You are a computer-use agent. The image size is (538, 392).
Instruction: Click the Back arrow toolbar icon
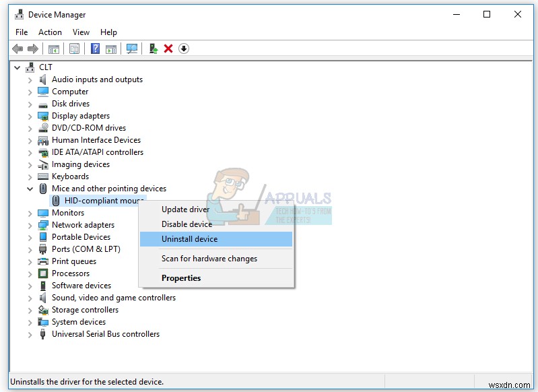pyautogui.click(x=18, y=48)
